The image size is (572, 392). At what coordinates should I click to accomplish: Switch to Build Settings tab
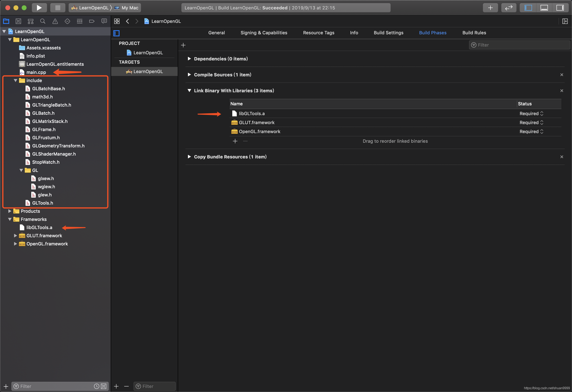tap(388, 33)
